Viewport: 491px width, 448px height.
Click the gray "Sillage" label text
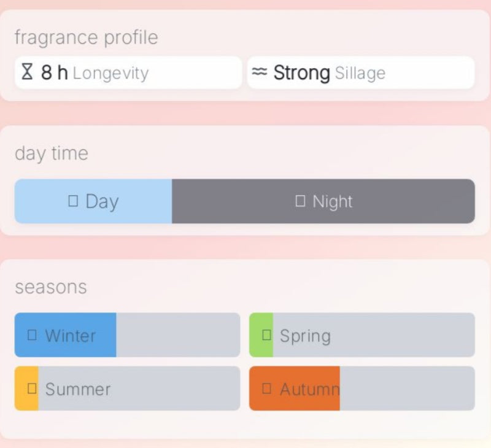tap(360, 74)
